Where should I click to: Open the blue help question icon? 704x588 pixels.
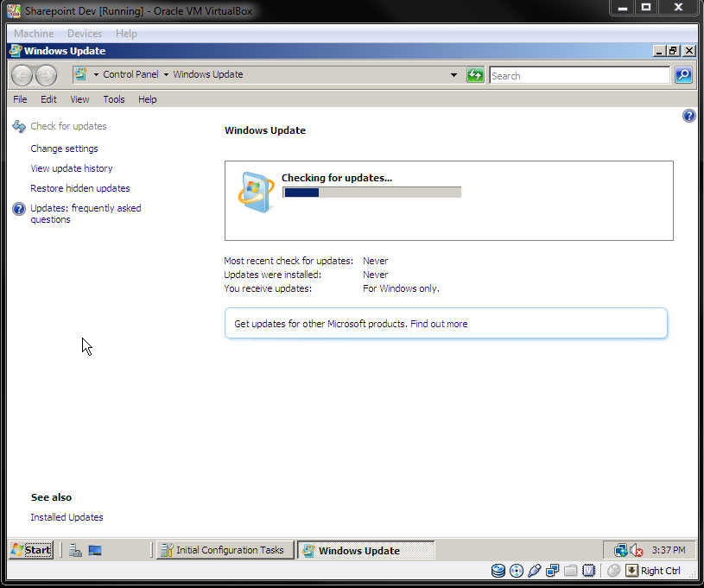click(688, 116)
